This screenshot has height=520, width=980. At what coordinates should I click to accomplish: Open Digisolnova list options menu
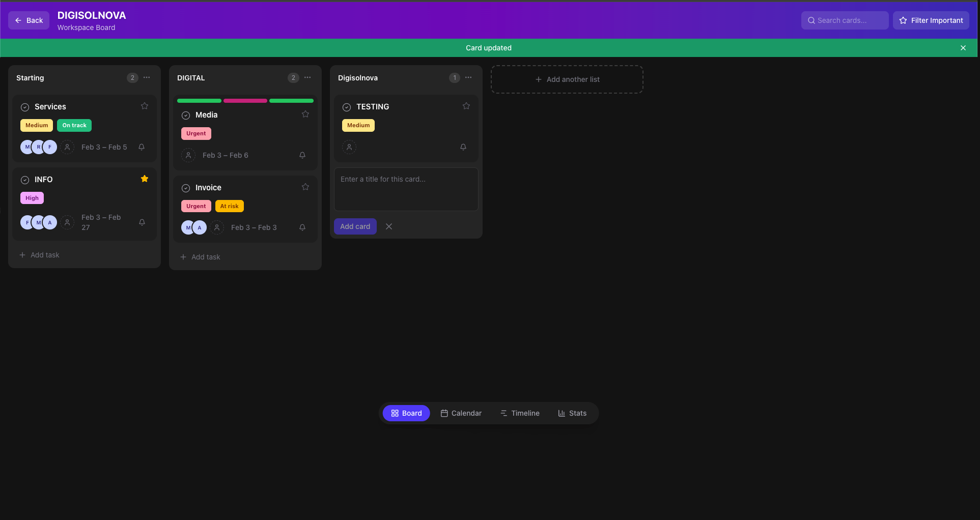tap(468, 77)
